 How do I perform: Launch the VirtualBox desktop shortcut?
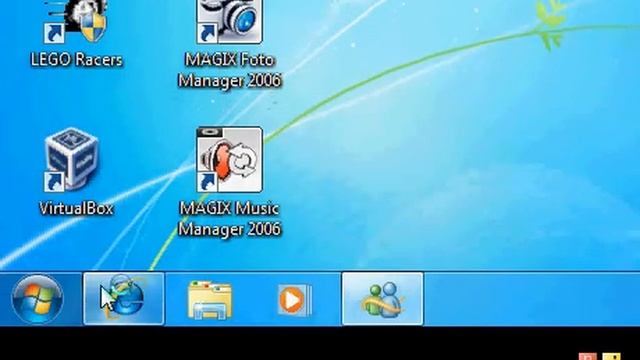tap(72, 160)
